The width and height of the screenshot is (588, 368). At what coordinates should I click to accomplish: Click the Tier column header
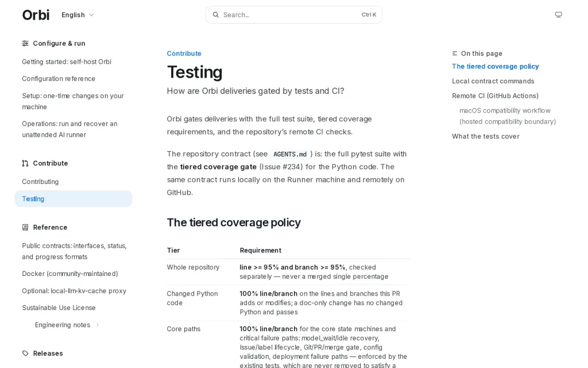click(173, 251)
